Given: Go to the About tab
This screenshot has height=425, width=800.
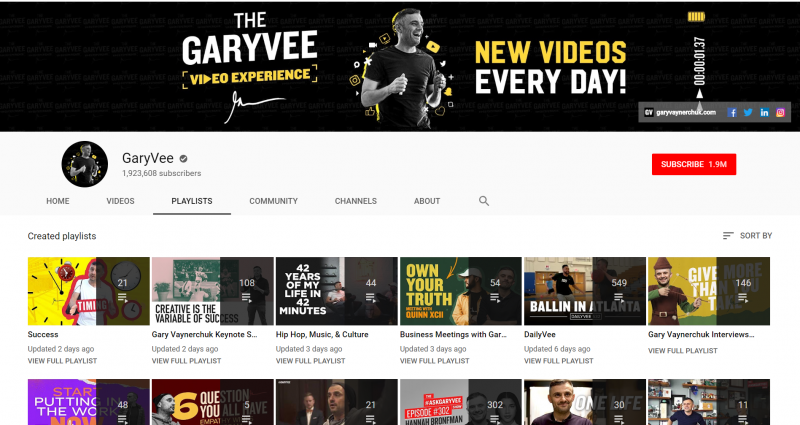Looking at the screenshot, I should click(427, 201).
